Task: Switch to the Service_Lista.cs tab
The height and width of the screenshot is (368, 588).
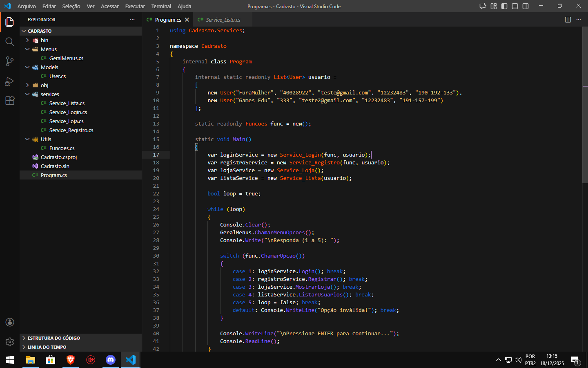Action: click(x=223, y=20)
